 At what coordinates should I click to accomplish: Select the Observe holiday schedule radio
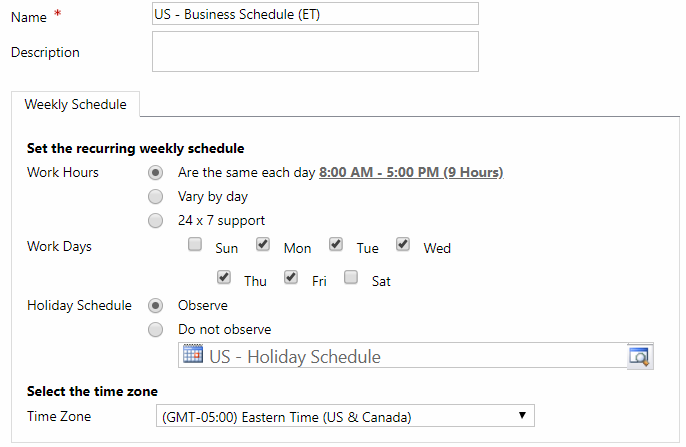(155, 305)
